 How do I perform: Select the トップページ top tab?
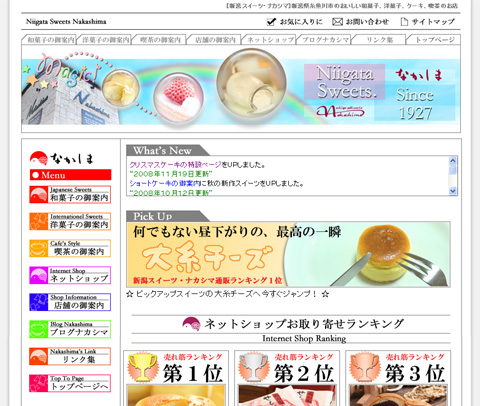(434, 39)
